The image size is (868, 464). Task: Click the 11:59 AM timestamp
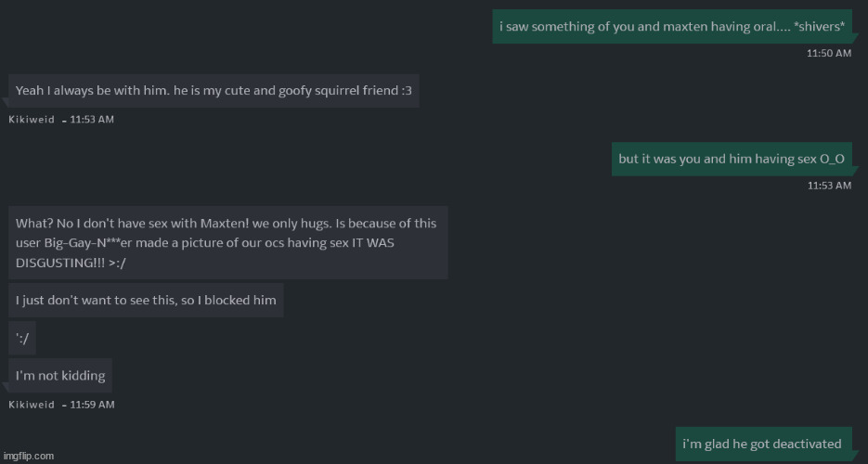(92, 405)
